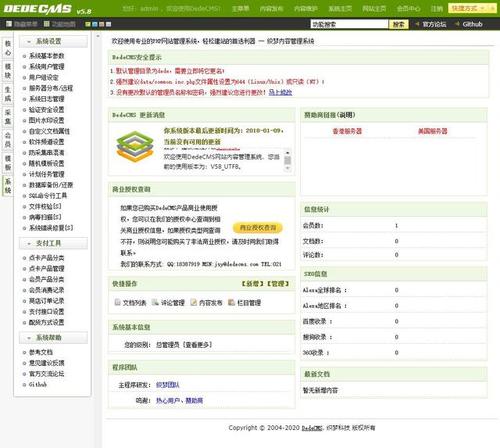
Task: Open 内容维护 in the top navigation
Action: pyautogui.click(x=306, y=9)
